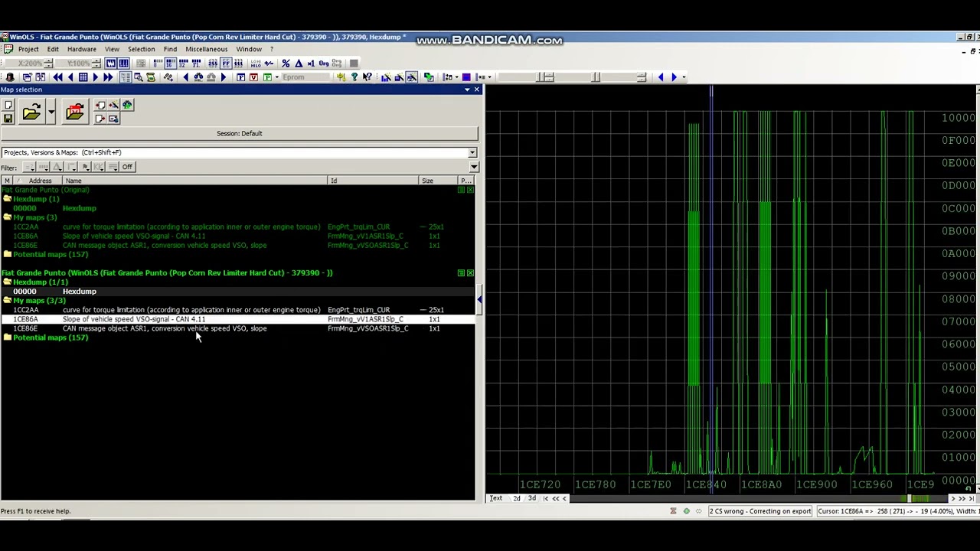Viewport: 980px width, 551px height.
Task: Click the blue square toolbar icon
Action: 465,77
